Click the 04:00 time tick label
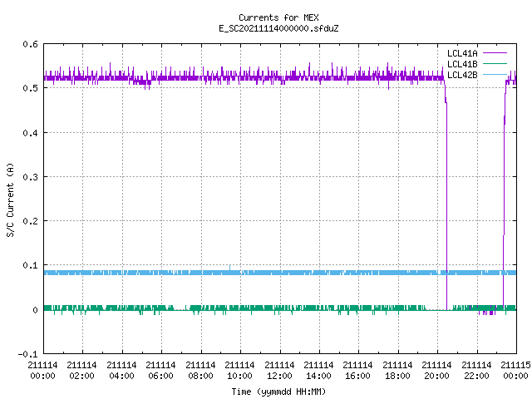532x399 pixels. point(121,371)
